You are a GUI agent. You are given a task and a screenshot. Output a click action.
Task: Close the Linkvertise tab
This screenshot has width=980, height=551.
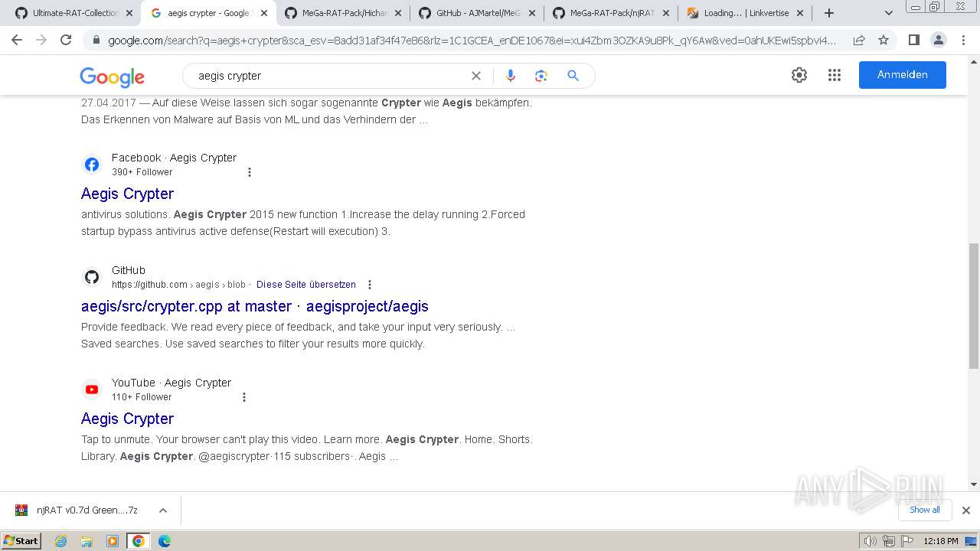click(x=801, y=13)
